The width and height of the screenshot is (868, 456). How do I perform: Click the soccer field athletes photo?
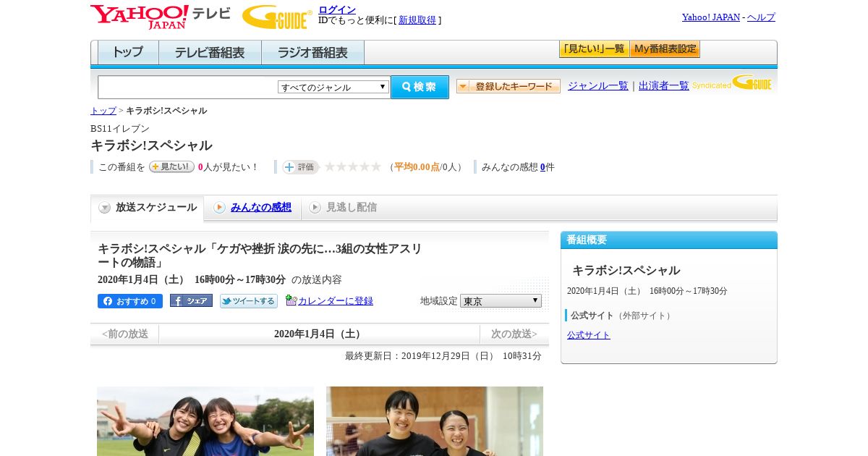click(205, 421)
